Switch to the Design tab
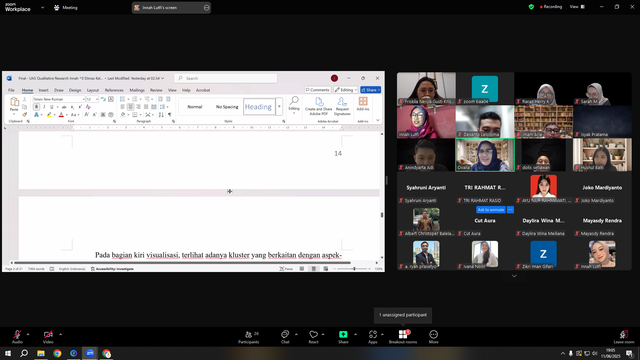 tap(75, 90)
